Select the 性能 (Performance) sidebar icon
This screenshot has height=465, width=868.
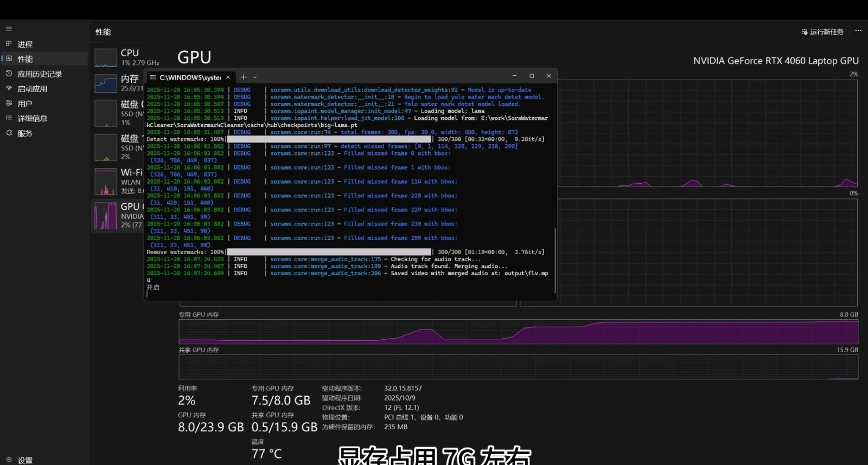pyautogui.click(x=9, y=59)
